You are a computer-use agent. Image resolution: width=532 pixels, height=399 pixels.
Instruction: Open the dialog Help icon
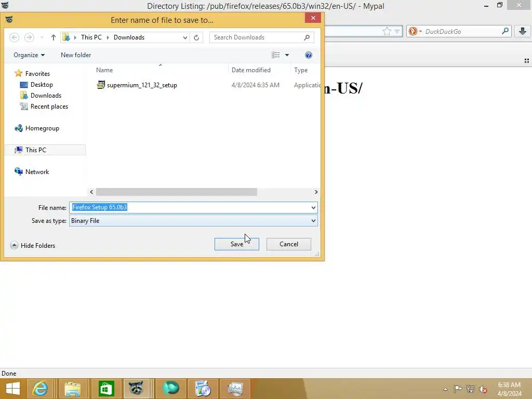pos(309,55)
